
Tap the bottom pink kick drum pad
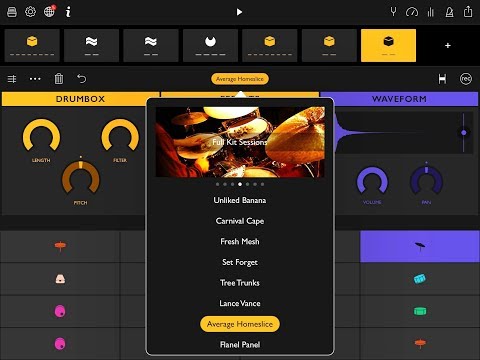pos(60,343)
